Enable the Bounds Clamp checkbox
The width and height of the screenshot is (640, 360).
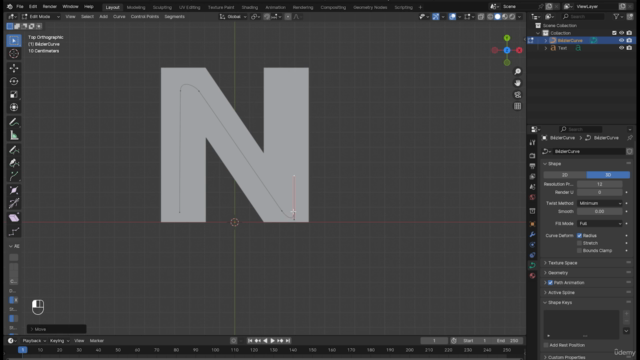579,251
